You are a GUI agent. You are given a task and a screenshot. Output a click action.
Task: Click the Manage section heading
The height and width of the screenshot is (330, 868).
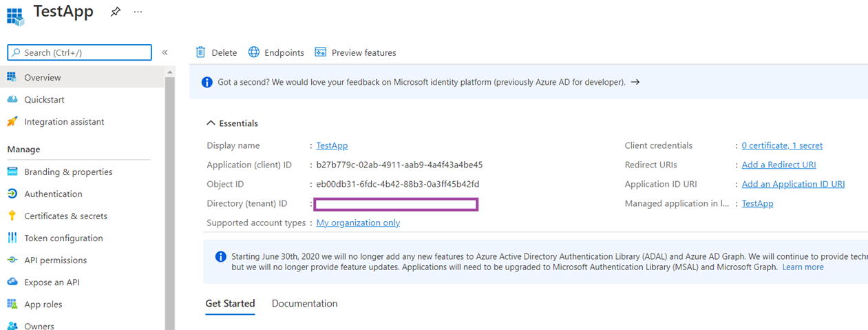point(23,149)
